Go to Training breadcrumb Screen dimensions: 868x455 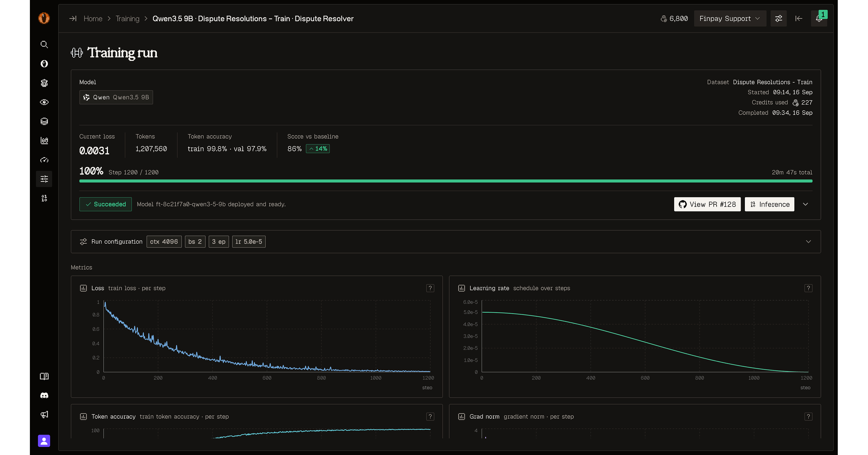click(x=127, y=19)
